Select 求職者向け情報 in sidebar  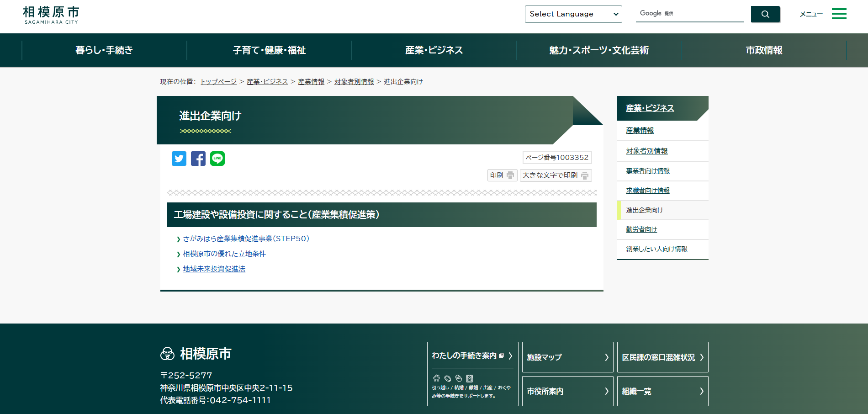coord(648,191)
